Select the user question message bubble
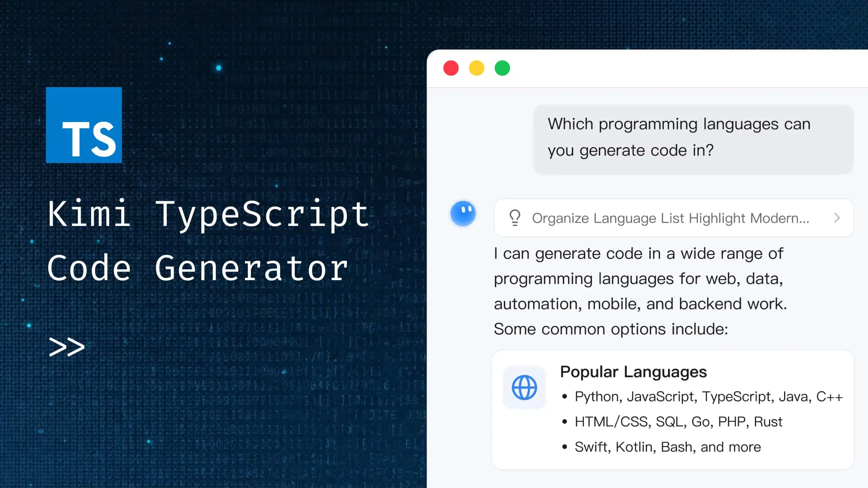Screen dimensions: 868x488 pyautogui.click(x=693, y=140)
